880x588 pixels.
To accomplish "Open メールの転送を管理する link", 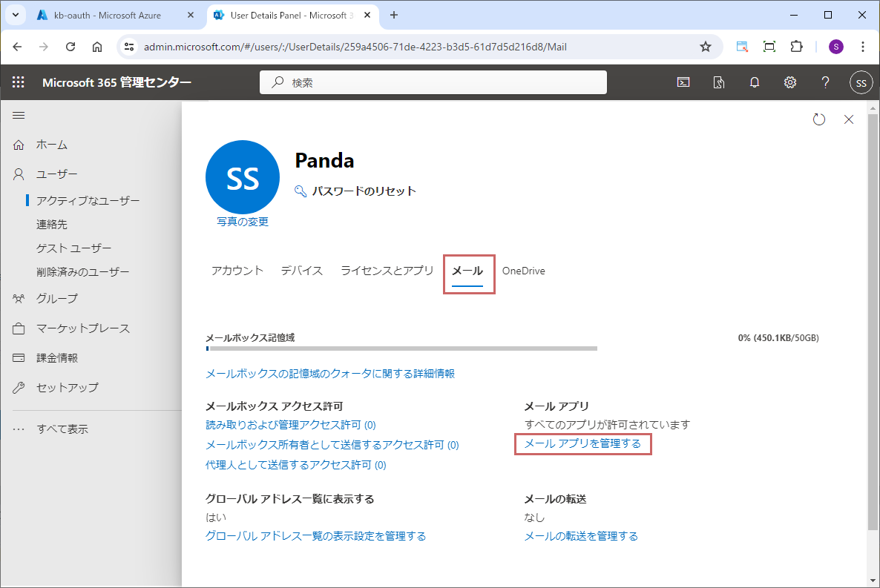I will pos(581,535).
